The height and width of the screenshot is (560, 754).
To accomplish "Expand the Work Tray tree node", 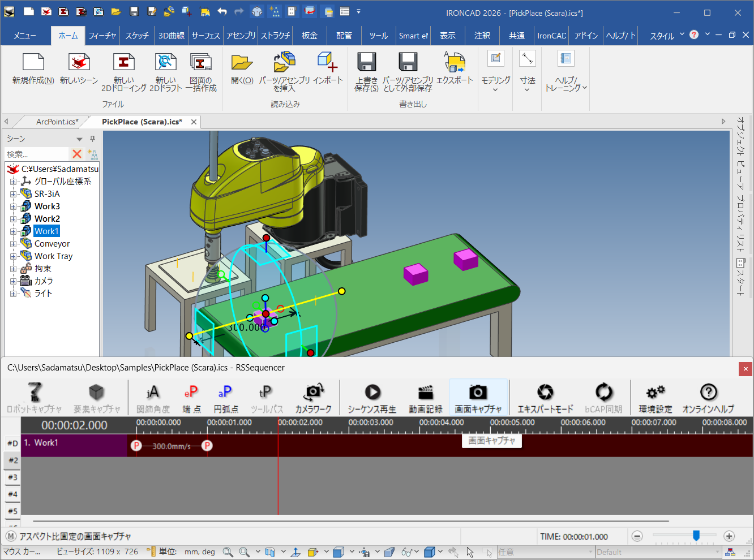I will [14, 256].
